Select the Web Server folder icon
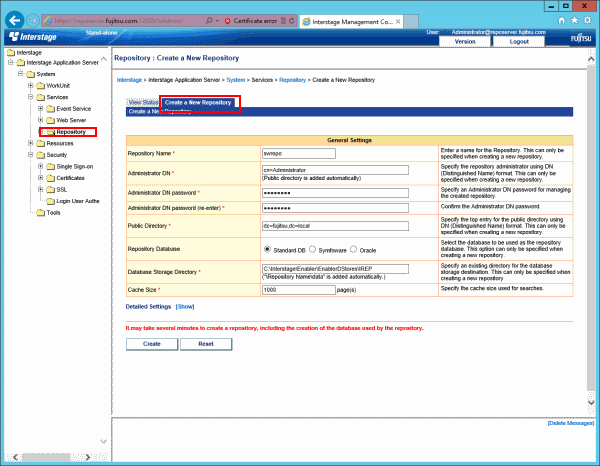 click(x=51, y=121)
